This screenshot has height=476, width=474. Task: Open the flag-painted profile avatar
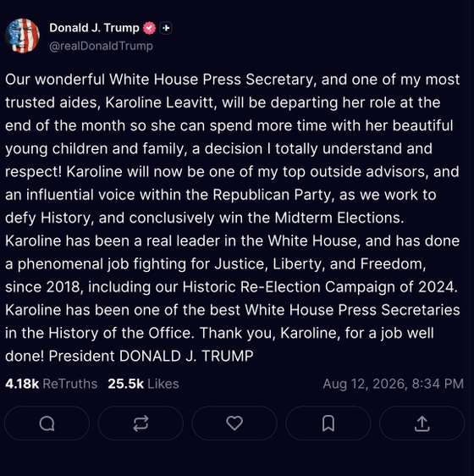(x=23, y=36)
